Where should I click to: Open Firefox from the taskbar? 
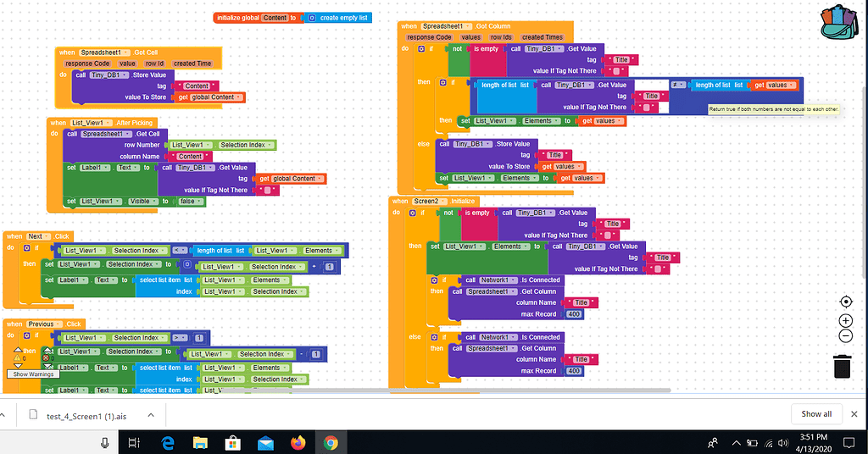[x=298, y=442]
